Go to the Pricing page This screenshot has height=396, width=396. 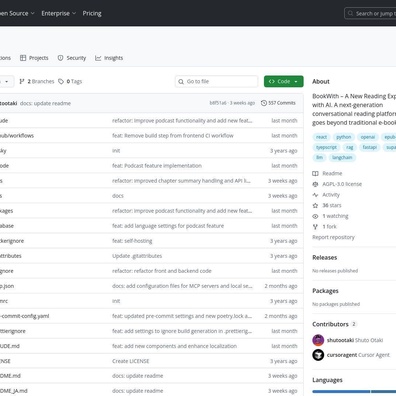tap(92, 13)
